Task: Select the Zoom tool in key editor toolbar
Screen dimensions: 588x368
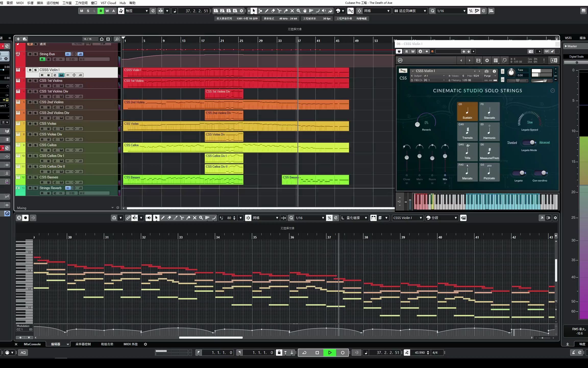Action: tap(201, 218)
